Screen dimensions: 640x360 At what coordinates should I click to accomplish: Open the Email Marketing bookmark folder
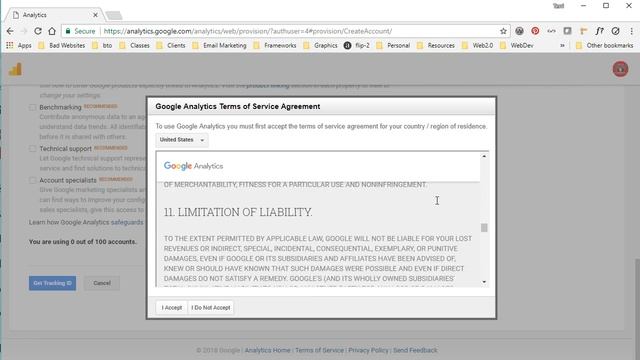coord(220,45)
